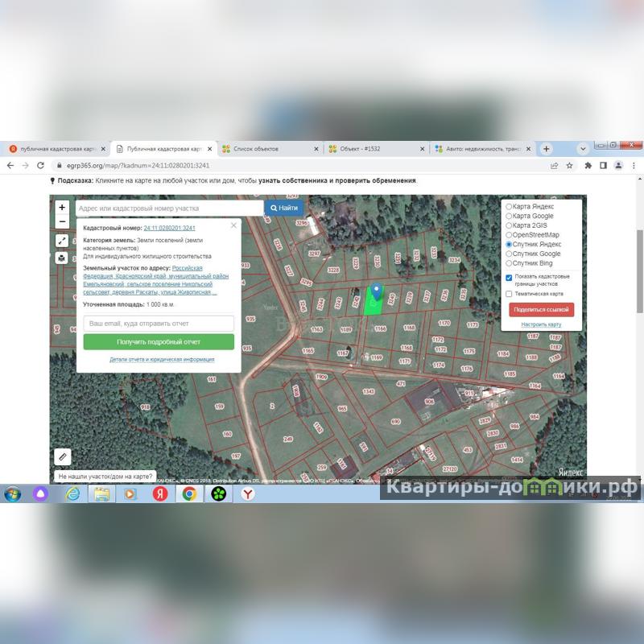Choose OpenStreetMap base layer
The height and width of the screenshot is (644, 644).
tap(509, 234)
